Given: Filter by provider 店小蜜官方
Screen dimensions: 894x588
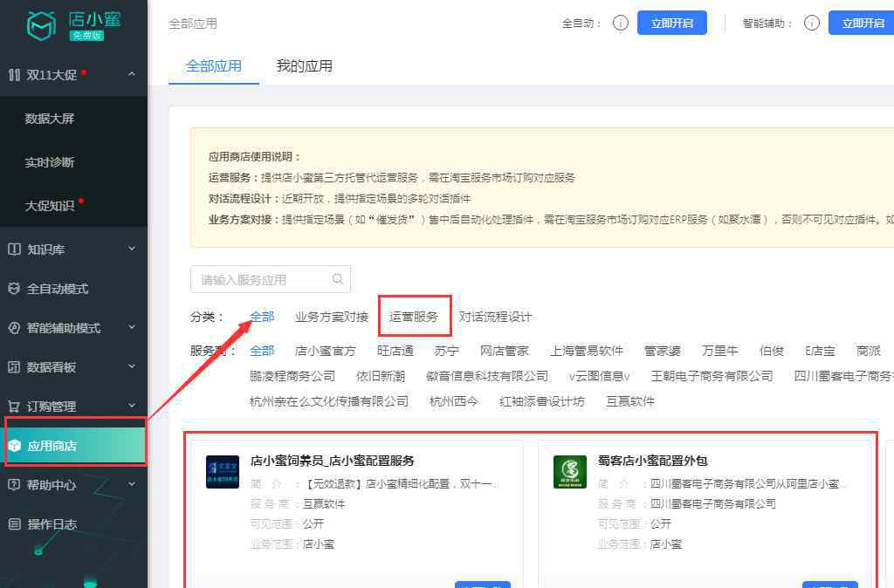Looking at the screenshot, I should click(x=325, y=351).
